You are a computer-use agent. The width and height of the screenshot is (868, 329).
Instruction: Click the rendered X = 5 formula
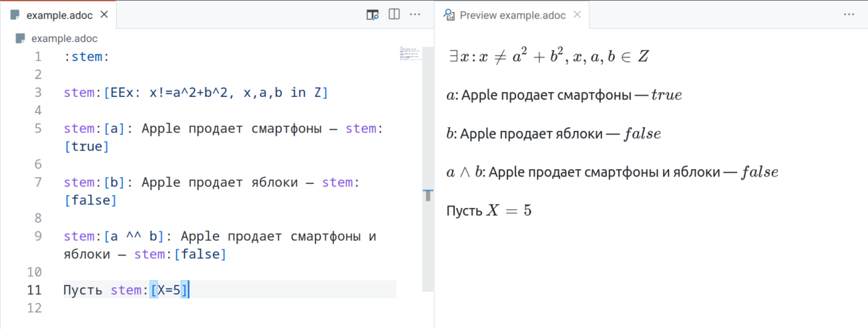[x=508, y=211]
